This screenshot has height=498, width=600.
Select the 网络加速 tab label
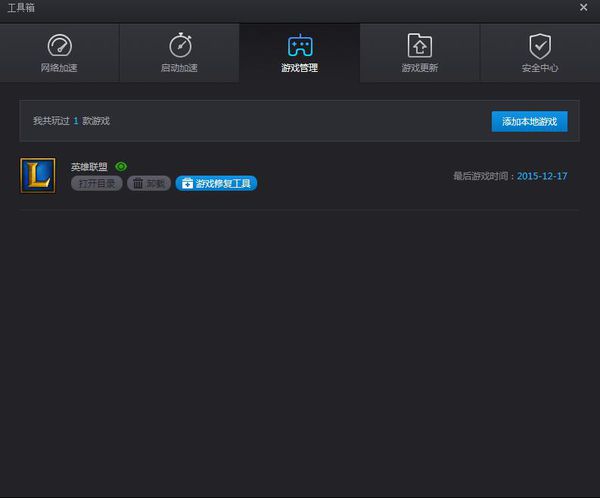(59, 68)
